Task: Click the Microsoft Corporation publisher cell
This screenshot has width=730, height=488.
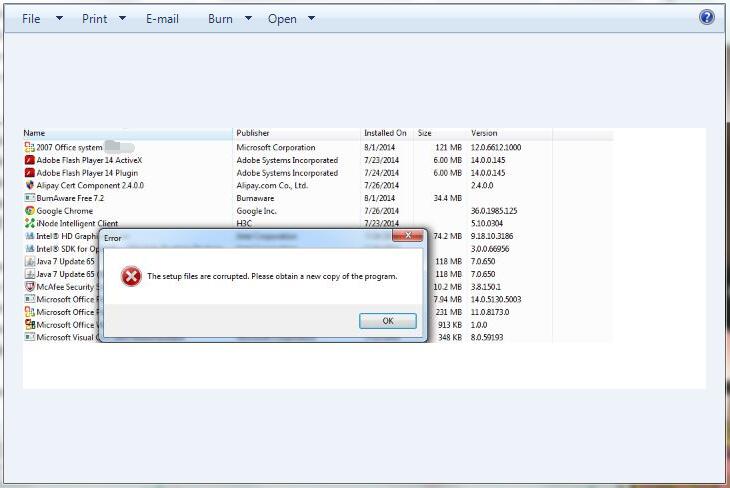Action: [276, 148]
